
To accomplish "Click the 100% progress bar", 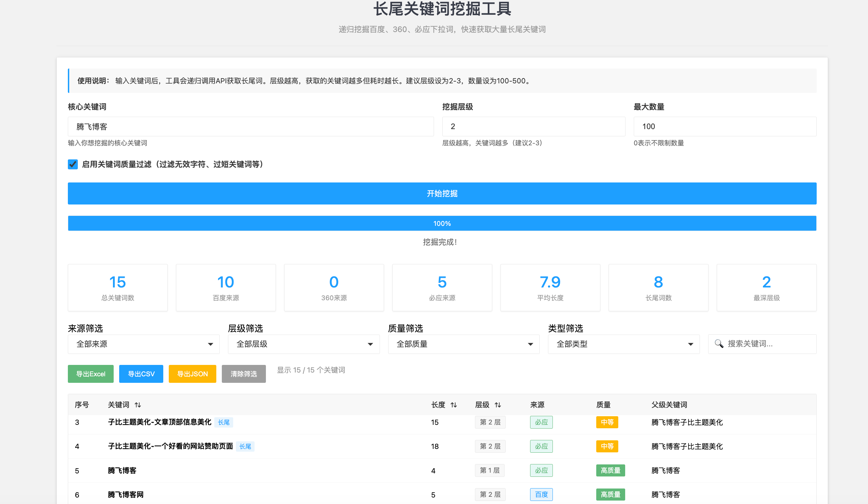I will [442, 223].
